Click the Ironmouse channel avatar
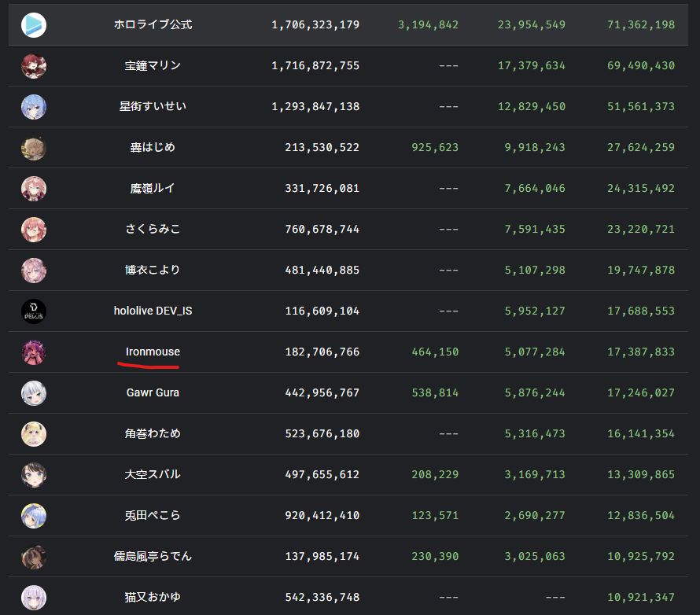This screenshot has height=615, width=700. click(34, 352)
